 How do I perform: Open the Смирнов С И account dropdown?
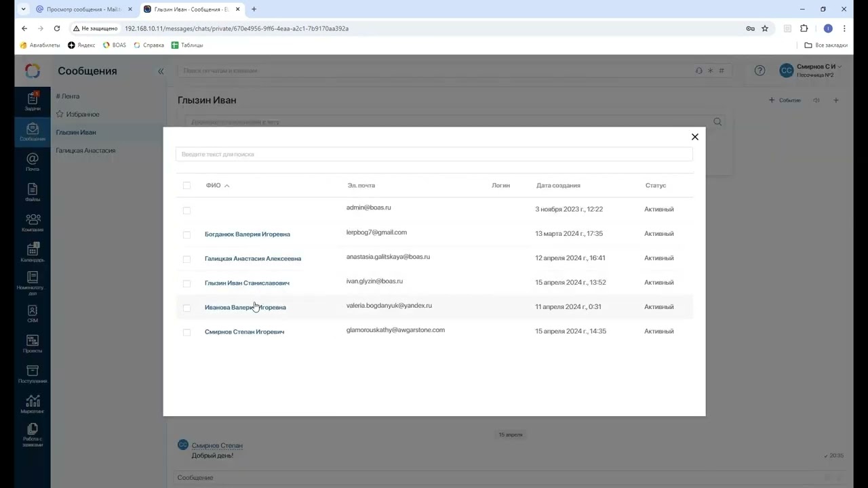pos(811,70)
